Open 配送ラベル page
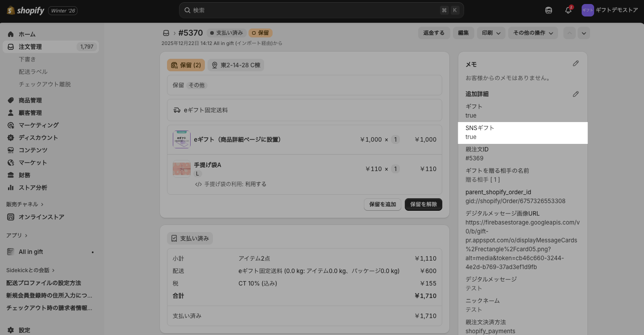This screenshot has height=335, width=644. pyautogui.click(x=33, y=72)
